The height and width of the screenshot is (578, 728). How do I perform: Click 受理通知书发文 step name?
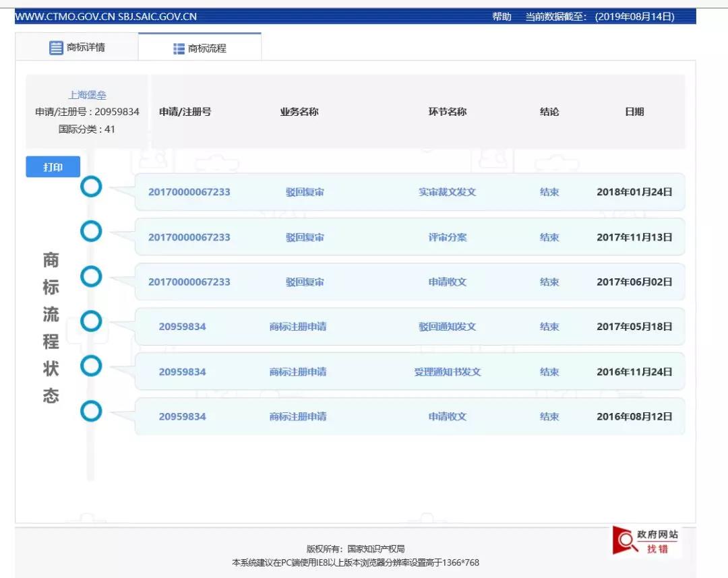(447, 372)
